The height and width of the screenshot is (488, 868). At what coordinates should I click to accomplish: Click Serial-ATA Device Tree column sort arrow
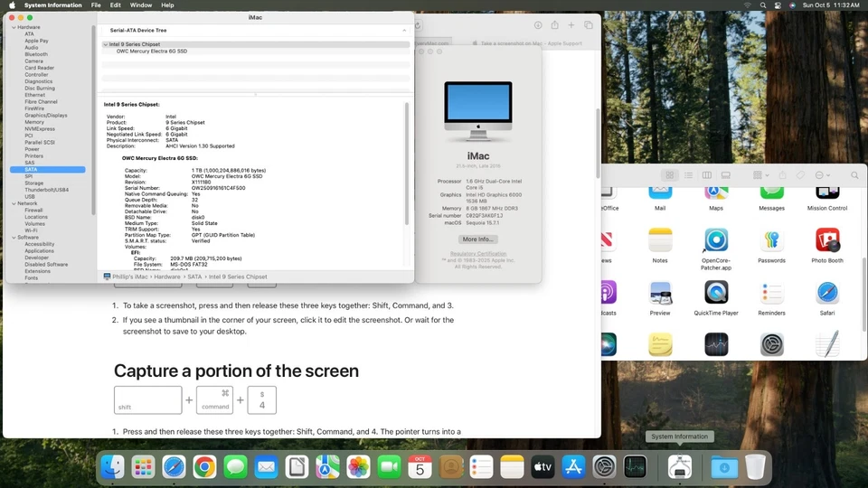(x=404, y=31)
